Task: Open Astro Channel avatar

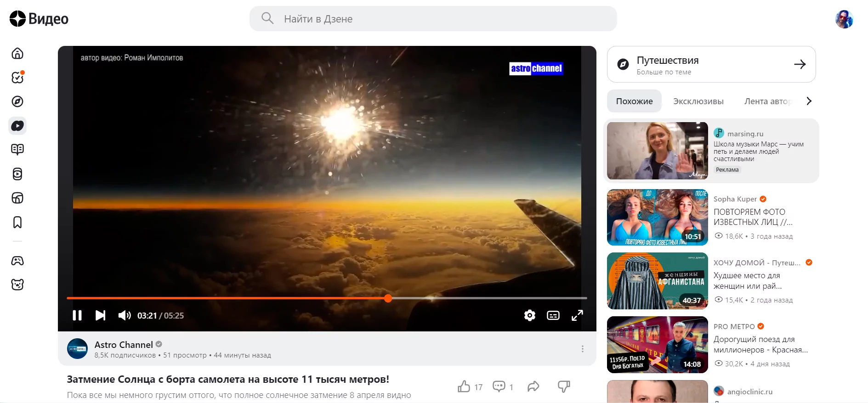Action: click(x=77, y=349)
